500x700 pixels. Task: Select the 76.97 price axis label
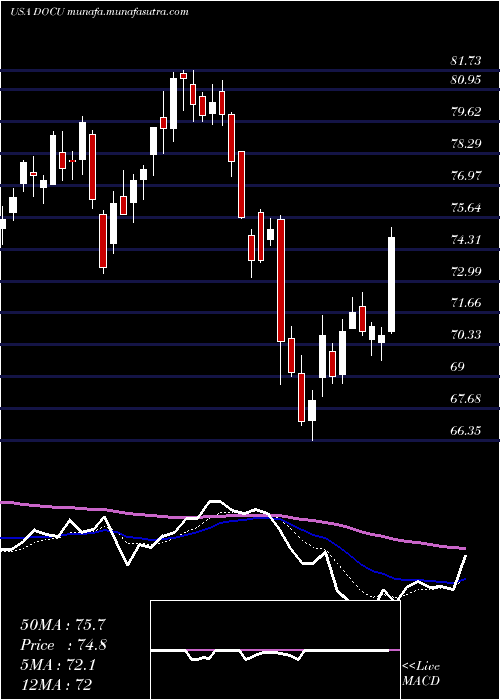pos(466,175)
